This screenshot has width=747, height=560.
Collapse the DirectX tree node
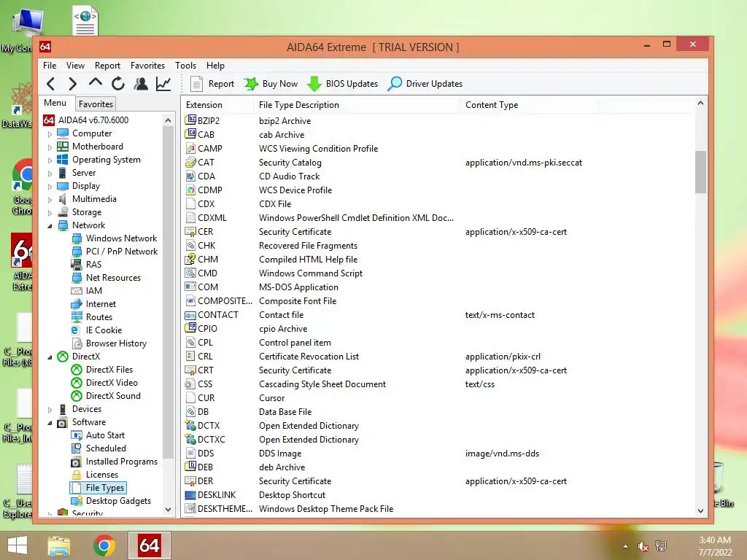pyautogui.click(x=50, y=357)
